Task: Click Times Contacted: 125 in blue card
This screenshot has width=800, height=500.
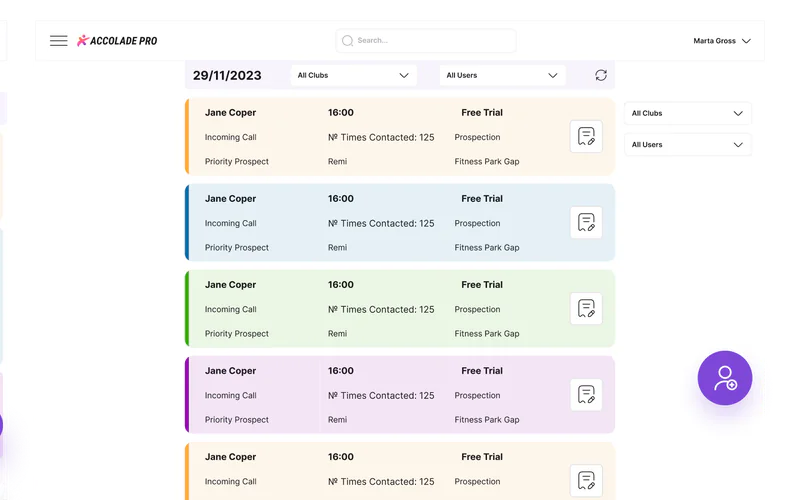Action: (x=381, y=223)
